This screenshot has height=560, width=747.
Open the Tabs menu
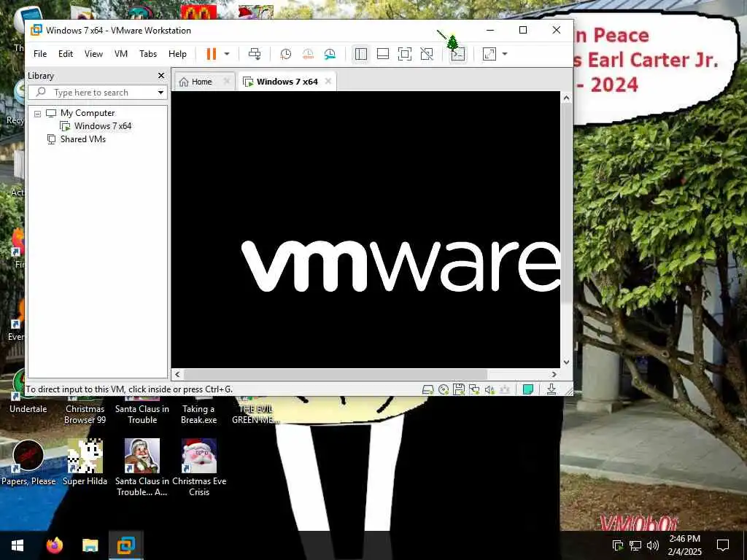tap(148, 54)
